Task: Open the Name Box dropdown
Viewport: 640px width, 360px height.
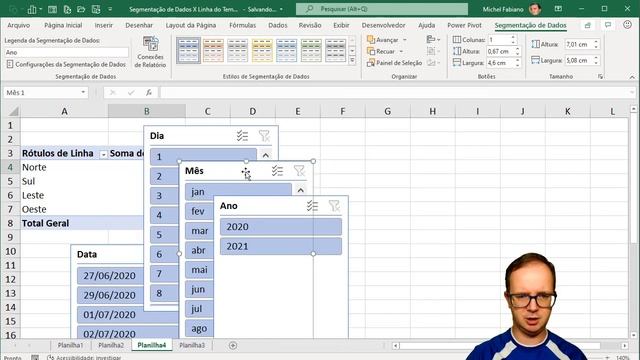Action: pyautogui.click(x=83, y=93)
